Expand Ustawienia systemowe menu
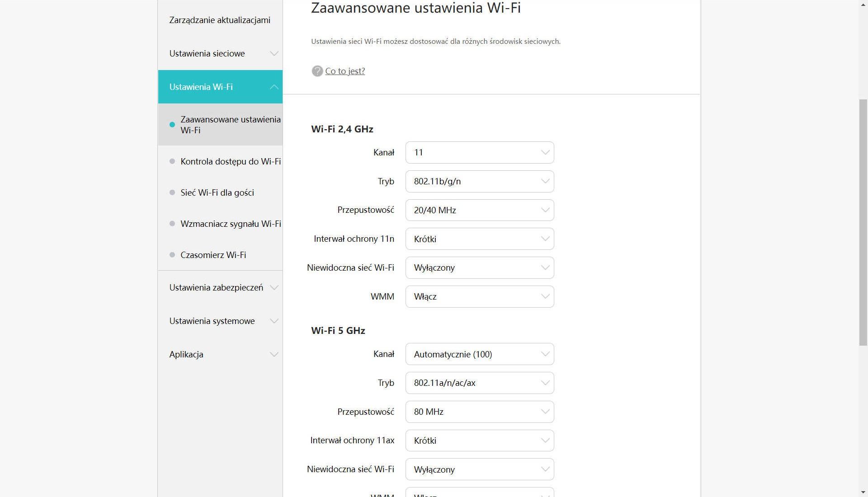The height and width of the screenshot is (497, 868). click(x=220, y=321)
